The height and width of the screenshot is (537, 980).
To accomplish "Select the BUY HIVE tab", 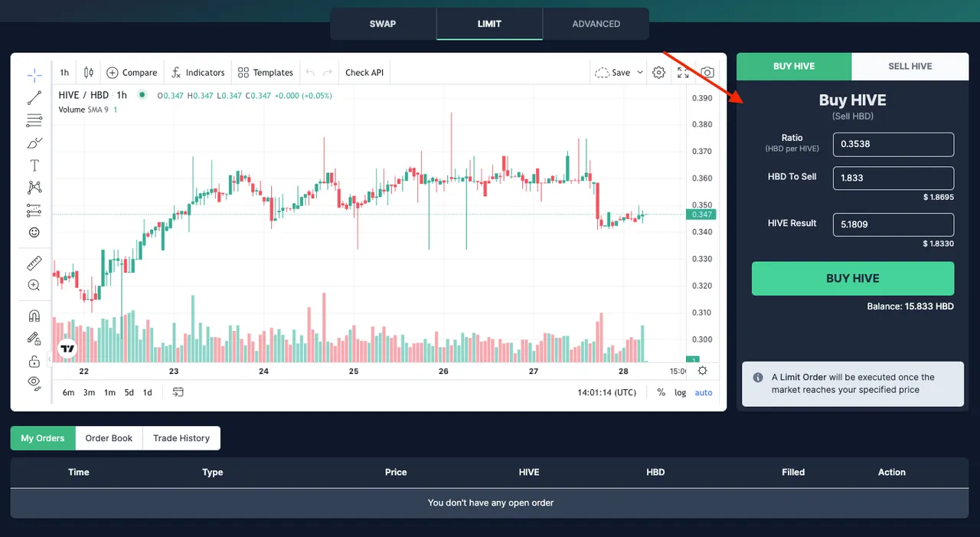I will 794,66.
